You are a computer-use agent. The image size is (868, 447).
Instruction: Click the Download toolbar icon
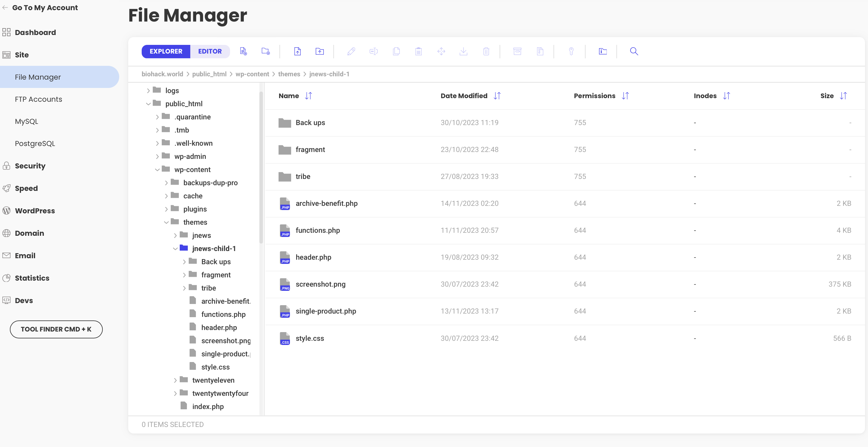tap(463, 51)
